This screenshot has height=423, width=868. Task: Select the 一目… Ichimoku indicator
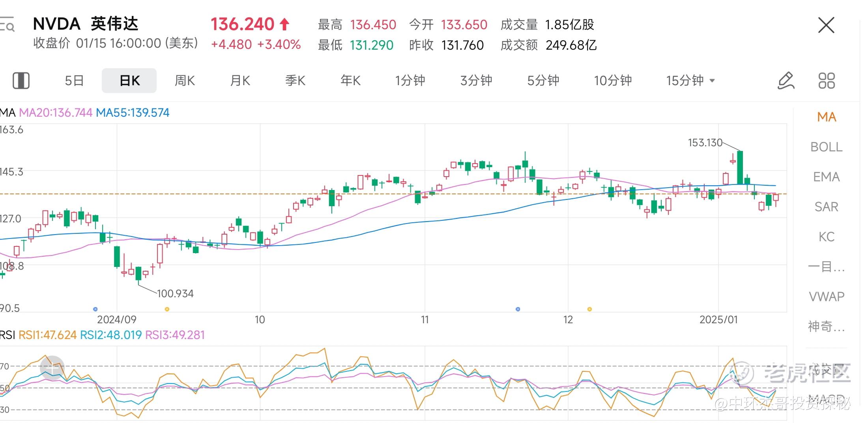coord(827,267)
